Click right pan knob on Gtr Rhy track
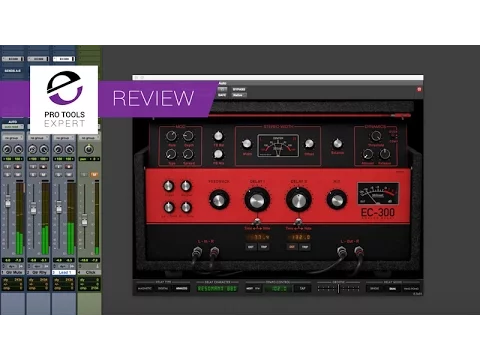 click(x=44, y=149)
